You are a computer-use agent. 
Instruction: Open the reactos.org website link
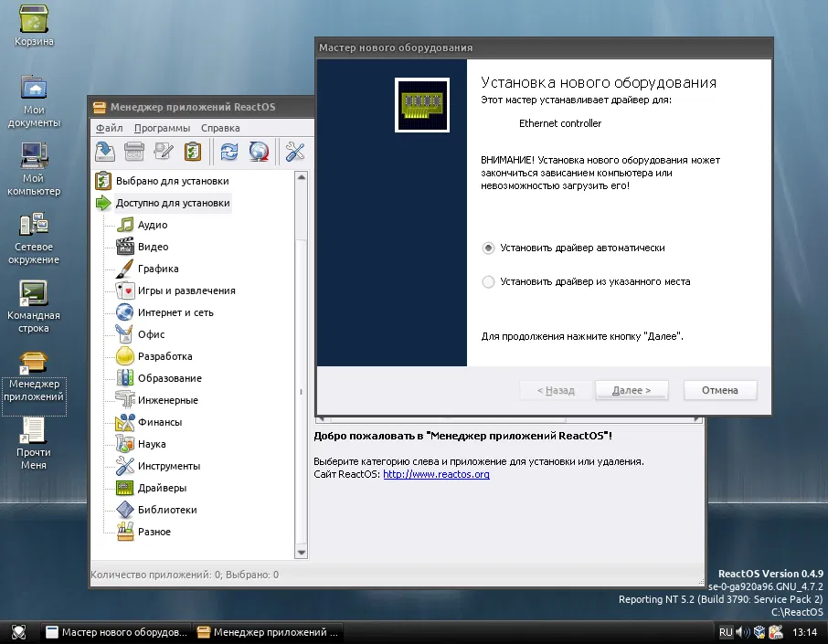(x=436, y=474)
